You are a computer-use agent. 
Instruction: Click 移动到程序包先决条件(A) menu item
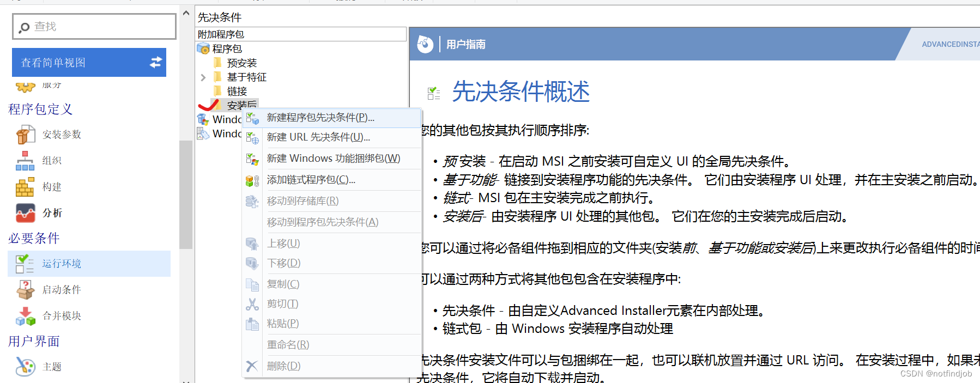coord(331,222)
